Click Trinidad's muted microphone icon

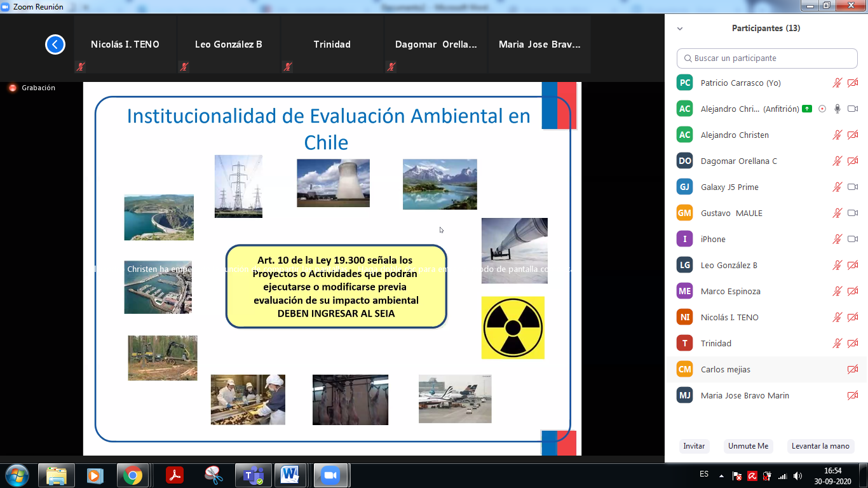point(837,343)
